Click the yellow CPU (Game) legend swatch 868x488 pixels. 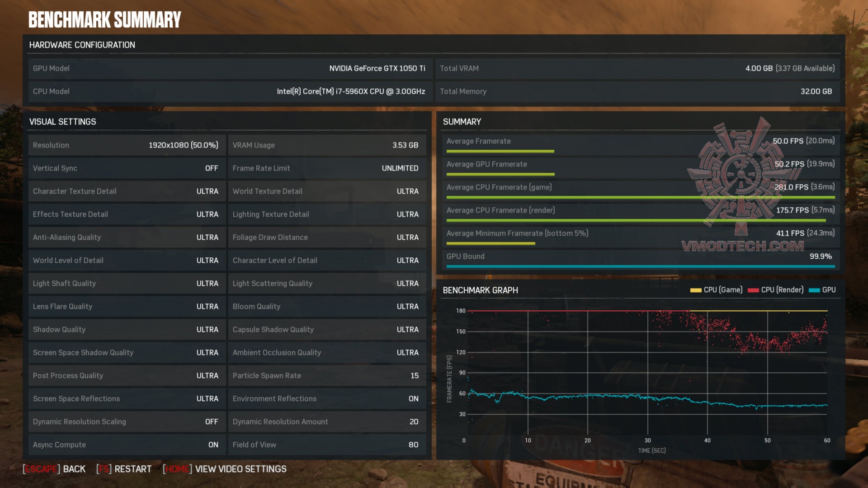[696, 290]
